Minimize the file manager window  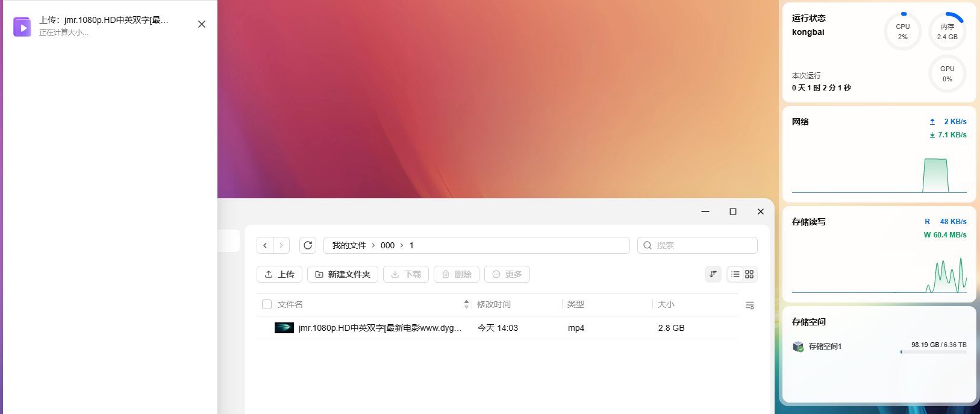click(x=705, y=212)
